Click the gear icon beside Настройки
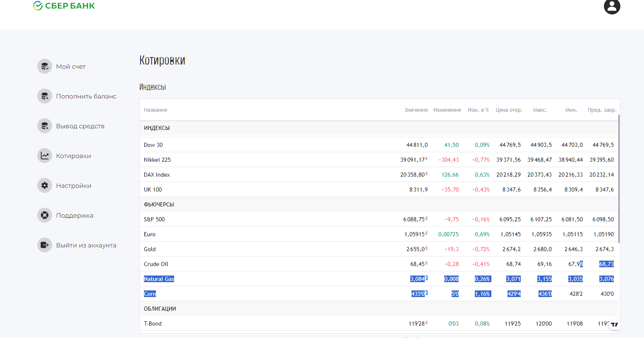The image size is (644, 338). tap(45, 185)
